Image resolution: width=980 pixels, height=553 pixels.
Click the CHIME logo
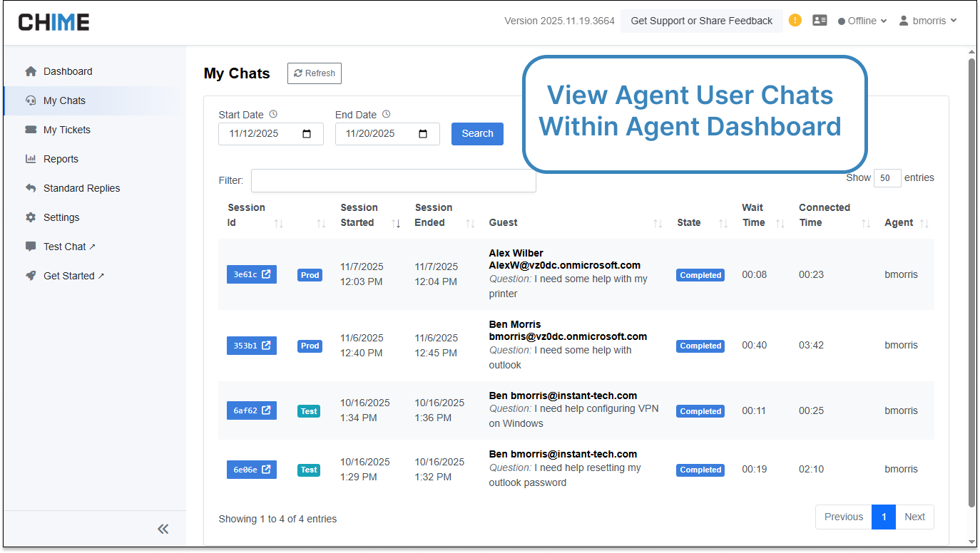54,22
